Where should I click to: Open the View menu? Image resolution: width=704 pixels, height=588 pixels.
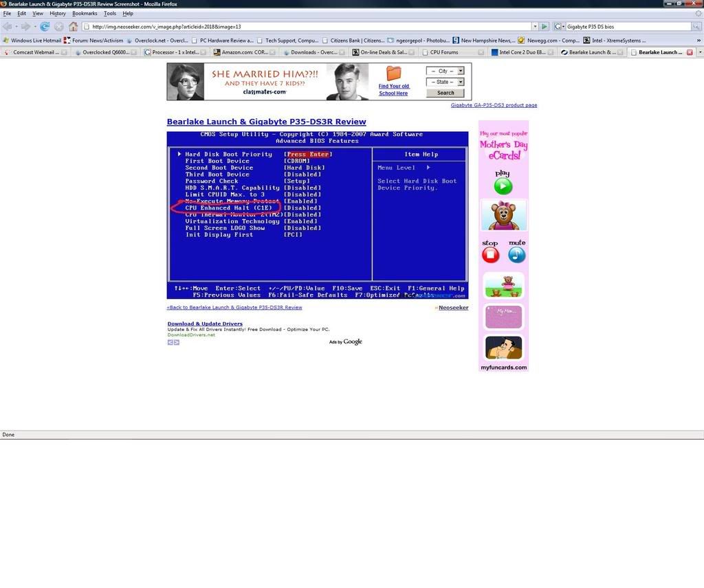(38, 14)
